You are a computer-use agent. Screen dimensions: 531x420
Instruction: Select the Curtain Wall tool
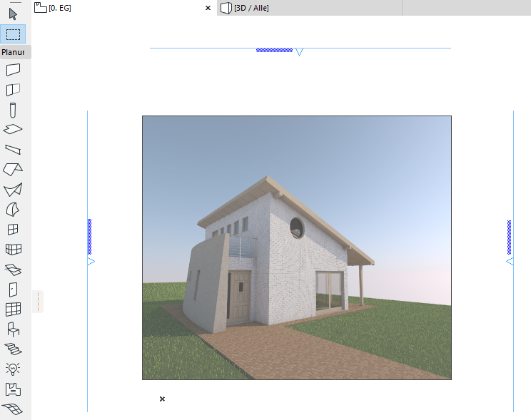pos(14,309)
